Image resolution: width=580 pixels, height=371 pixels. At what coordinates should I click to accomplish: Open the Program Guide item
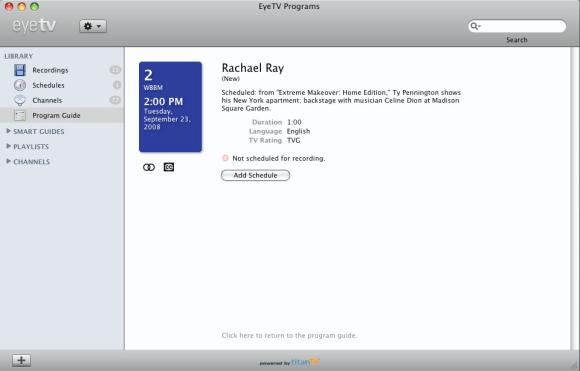coord(56,115)
